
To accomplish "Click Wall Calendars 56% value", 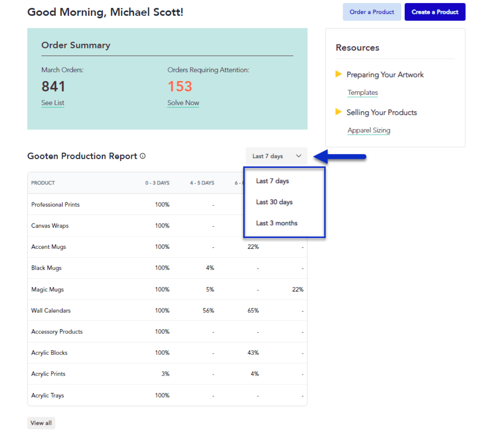I will pos(208,310).
